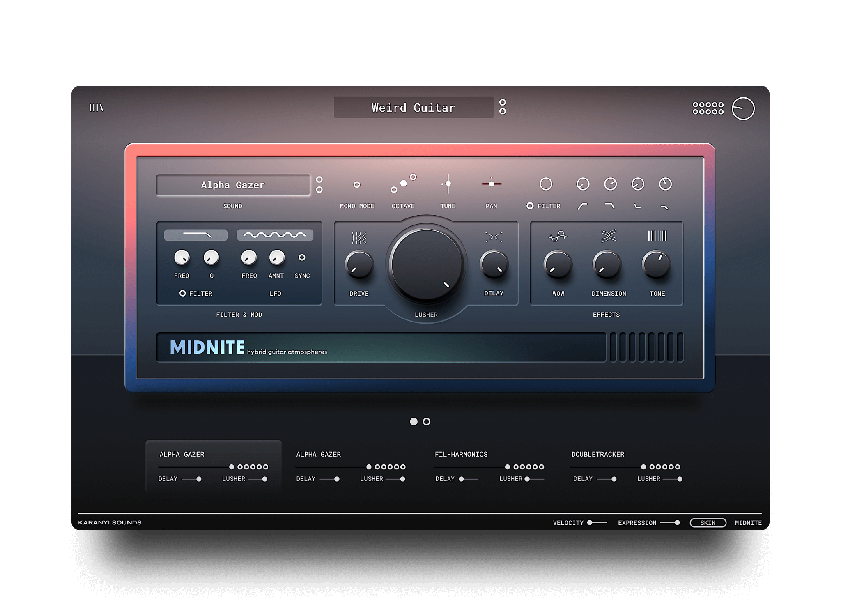
Task: Click the master volume dial at top right
Action: click(x=743, y=108)
